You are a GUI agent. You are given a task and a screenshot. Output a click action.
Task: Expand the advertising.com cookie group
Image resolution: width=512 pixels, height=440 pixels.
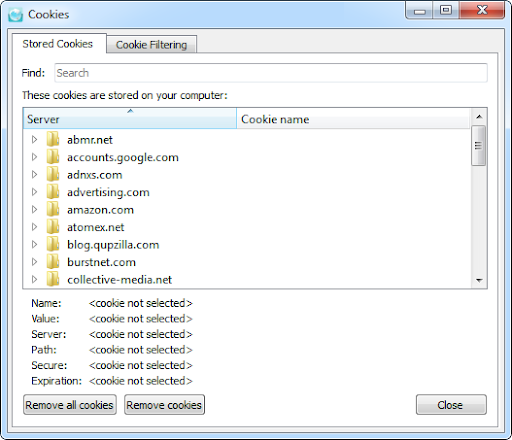point(34,192)
